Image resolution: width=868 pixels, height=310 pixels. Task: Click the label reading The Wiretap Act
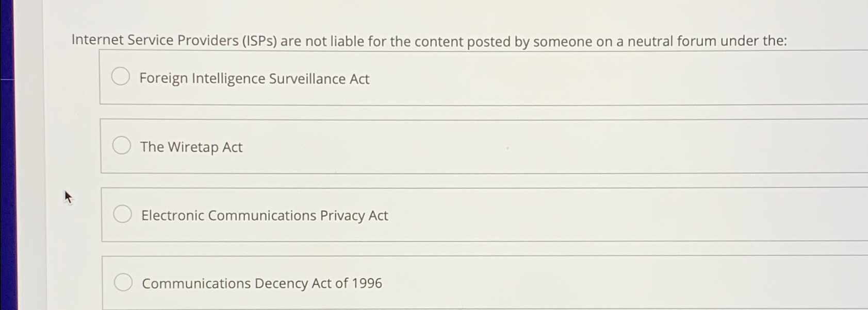click(x=191, y=147)
